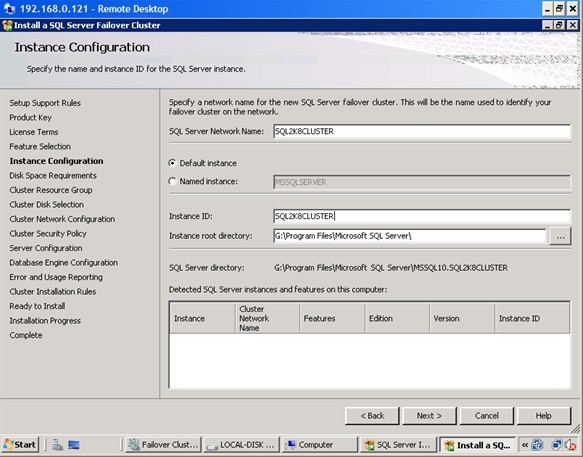Image resolution: width=583 pixels, height=457 pixels.
Task: Click the Instance column header
Action: click(202, 318)
